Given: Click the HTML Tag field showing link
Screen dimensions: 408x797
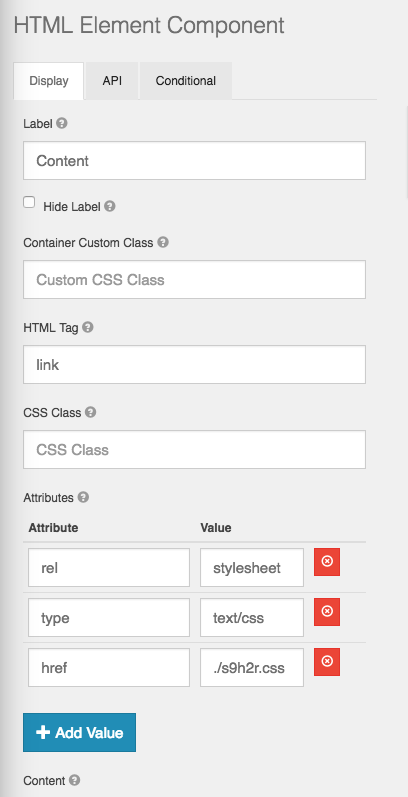Looking at the screenshot, I should tap(194, 364).
